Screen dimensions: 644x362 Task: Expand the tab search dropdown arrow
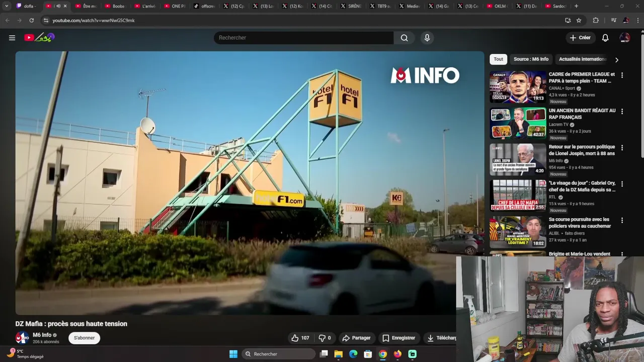tap(7, 6)
